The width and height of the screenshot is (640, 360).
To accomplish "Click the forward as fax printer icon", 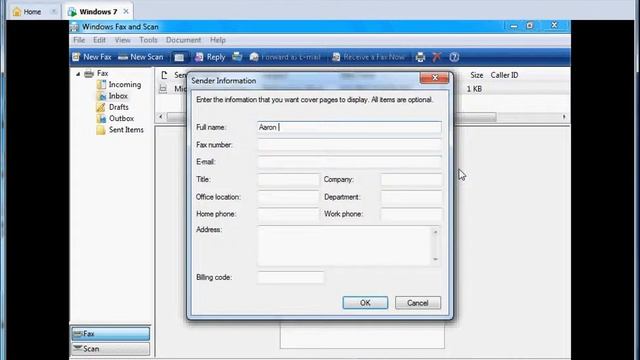I will click(x=237, y=57).
